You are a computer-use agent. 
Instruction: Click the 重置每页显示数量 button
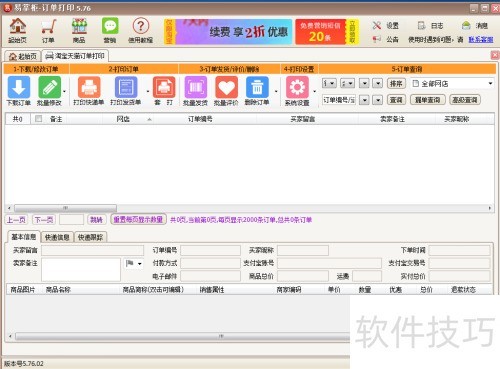pyautogui.click(x=138, y=219)
